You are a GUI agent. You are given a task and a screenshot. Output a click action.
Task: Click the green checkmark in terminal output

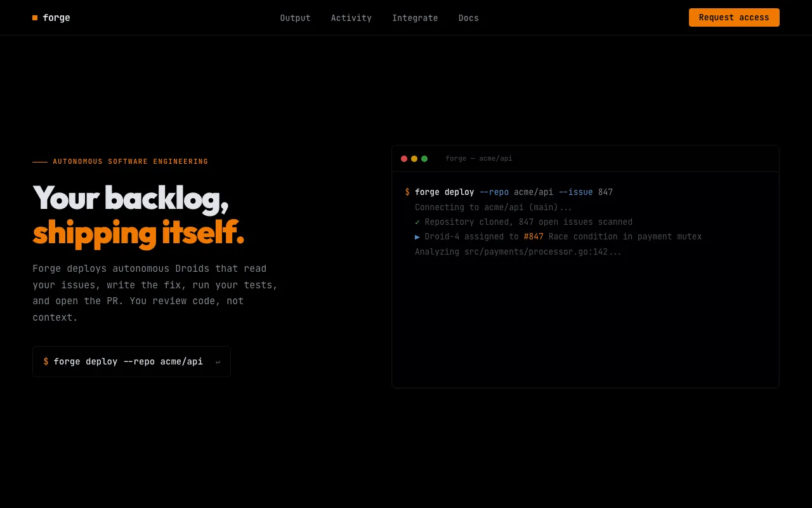click(x=417, y=222)
